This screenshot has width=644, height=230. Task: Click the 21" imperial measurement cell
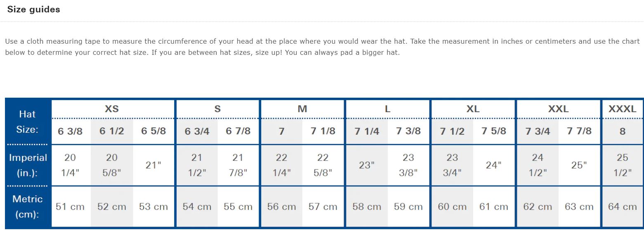tap(153, 165)
